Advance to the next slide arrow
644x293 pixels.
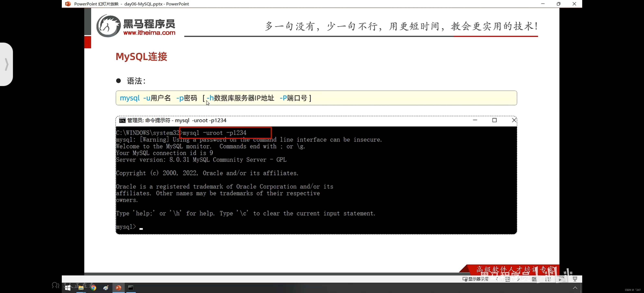518,279
